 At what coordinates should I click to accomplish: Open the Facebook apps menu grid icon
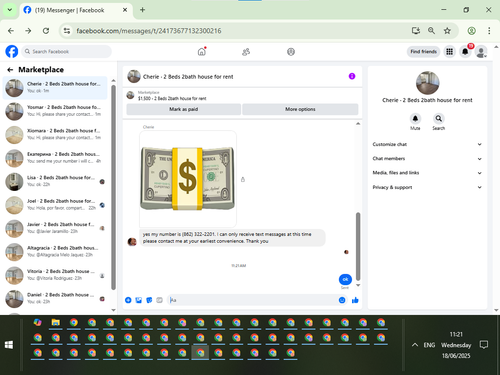(x=450, y=52)
